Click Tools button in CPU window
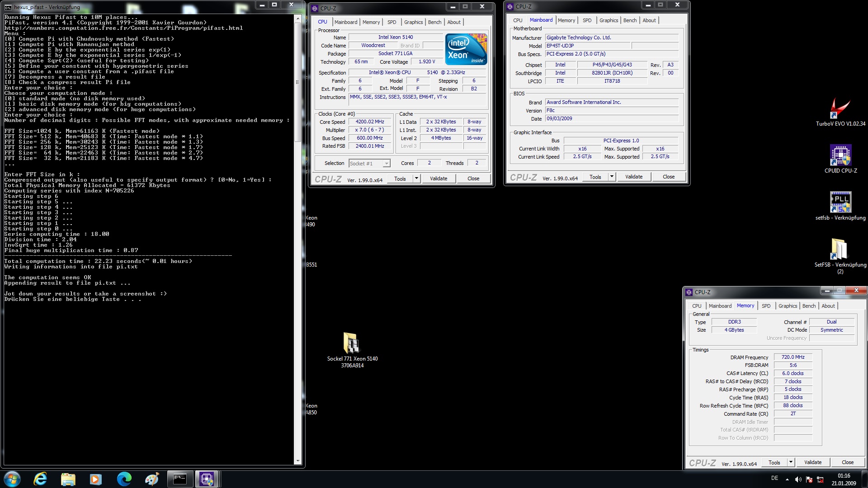The width and height of the screenshot is (868, 488). click(400, 178)
